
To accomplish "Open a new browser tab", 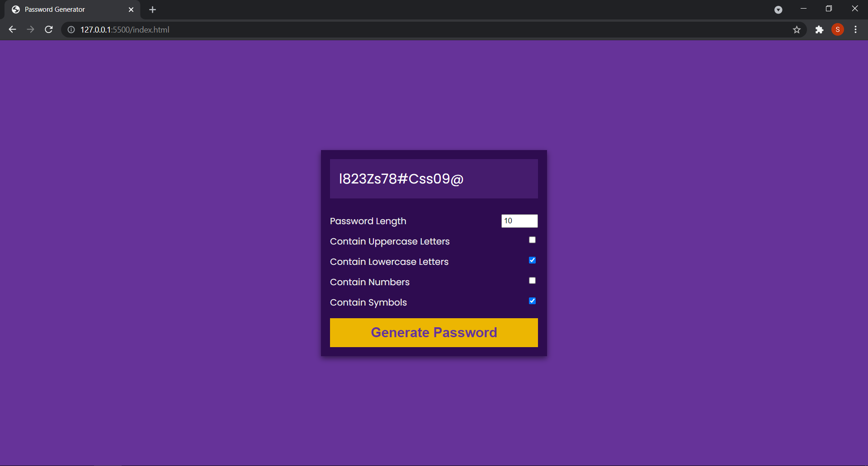I will point(152,9).
